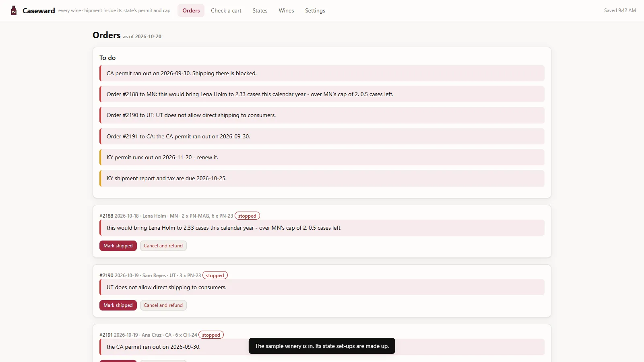Mark order #2190 as shipped
This screenshot has height=362, width=644.
[118, 305]
